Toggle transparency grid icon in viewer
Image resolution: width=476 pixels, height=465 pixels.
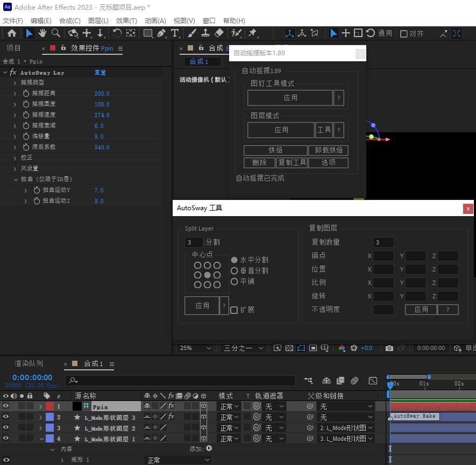tap(289, 348)
